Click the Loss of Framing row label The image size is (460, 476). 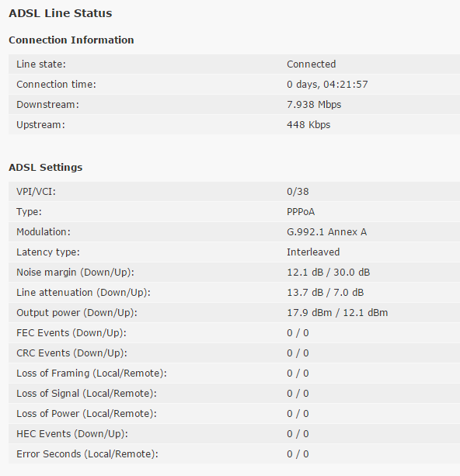[92, 374]
